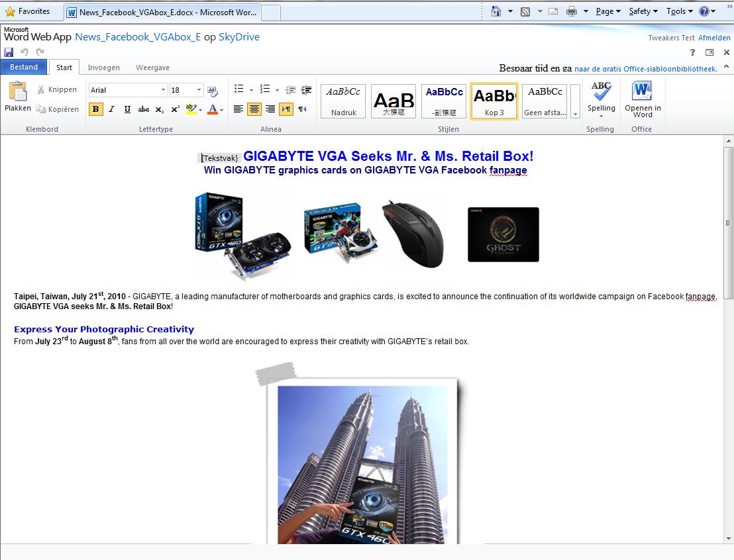Redo the last action

tap(40, 52)
